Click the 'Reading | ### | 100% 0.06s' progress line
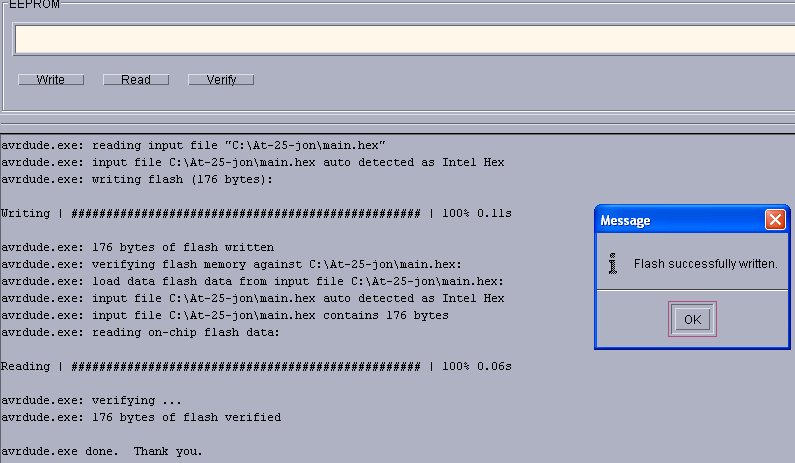The image size is (795, 463). click(x=256, y=367)
